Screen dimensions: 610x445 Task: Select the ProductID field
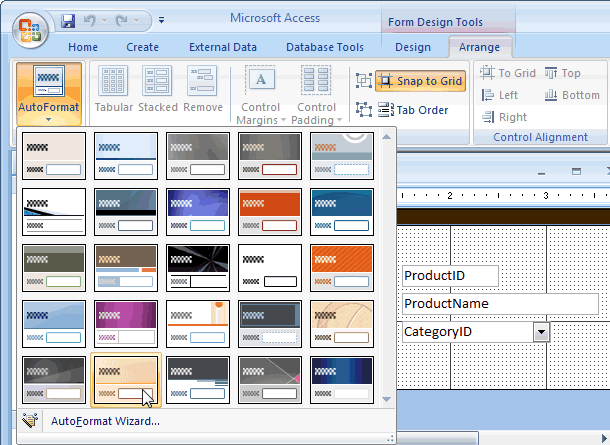450,276
